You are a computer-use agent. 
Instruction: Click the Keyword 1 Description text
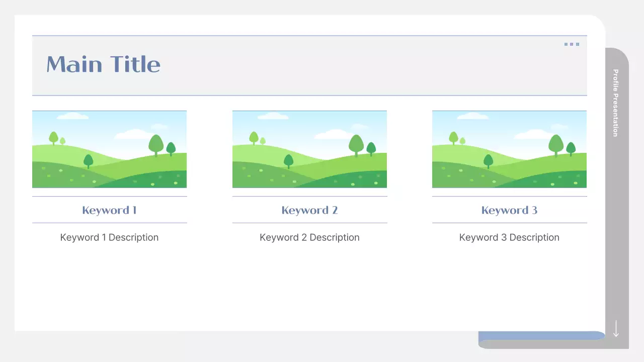click(109, 237)
